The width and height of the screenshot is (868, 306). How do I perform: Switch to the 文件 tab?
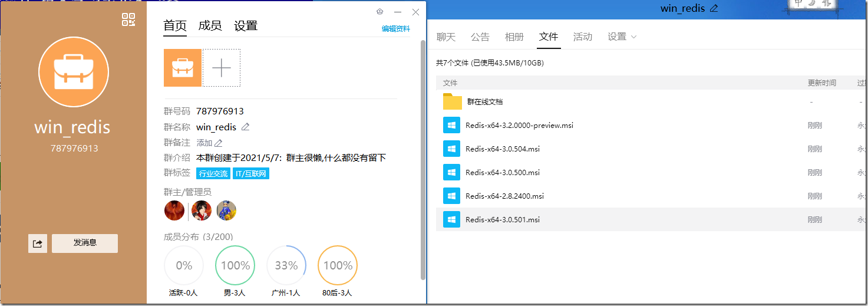coord(549,37)
